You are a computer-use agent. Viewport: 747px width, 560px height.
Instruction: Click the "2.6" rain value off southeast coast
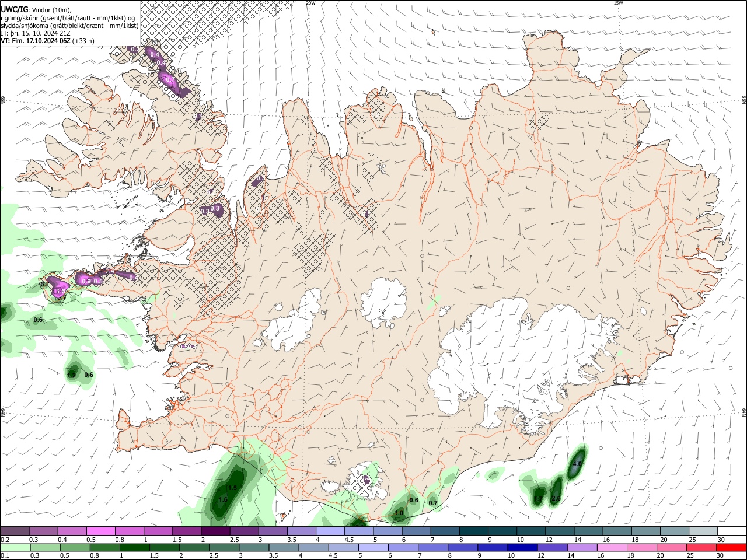[x=556, y=498]
